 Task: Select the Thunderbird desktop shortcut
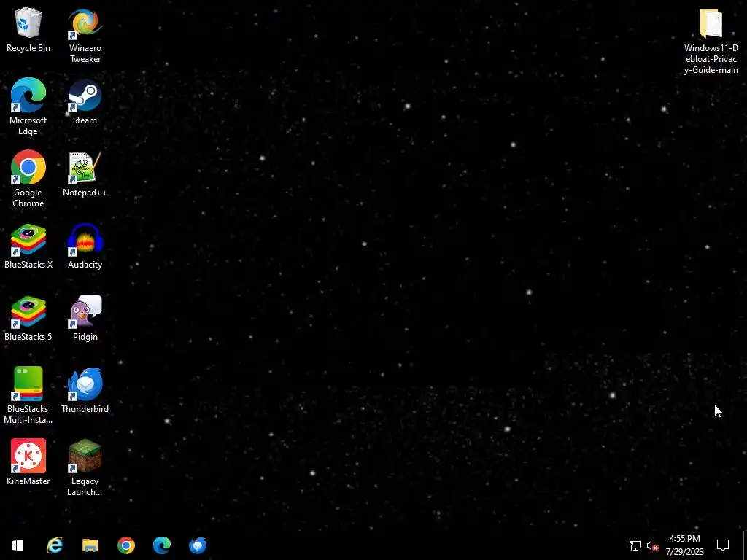pyautogui.click(x=85, y=391)
